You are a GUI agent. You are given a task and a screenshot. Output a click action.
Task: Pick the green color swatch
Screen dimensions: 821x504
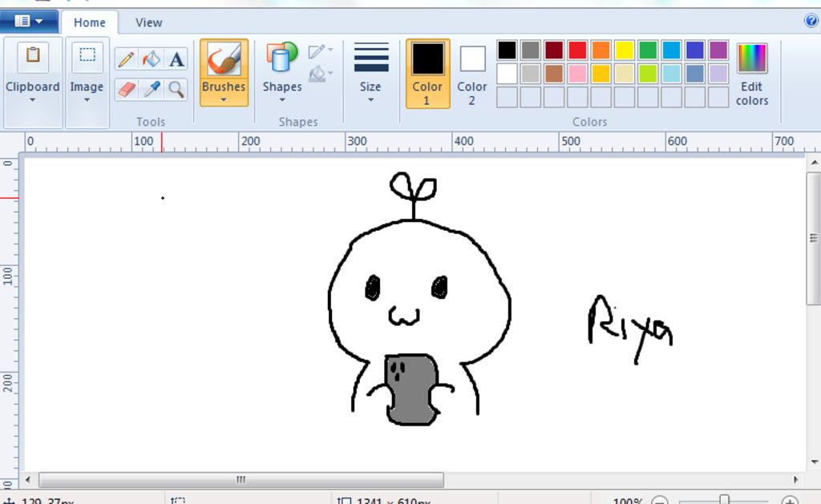[648, 50]
